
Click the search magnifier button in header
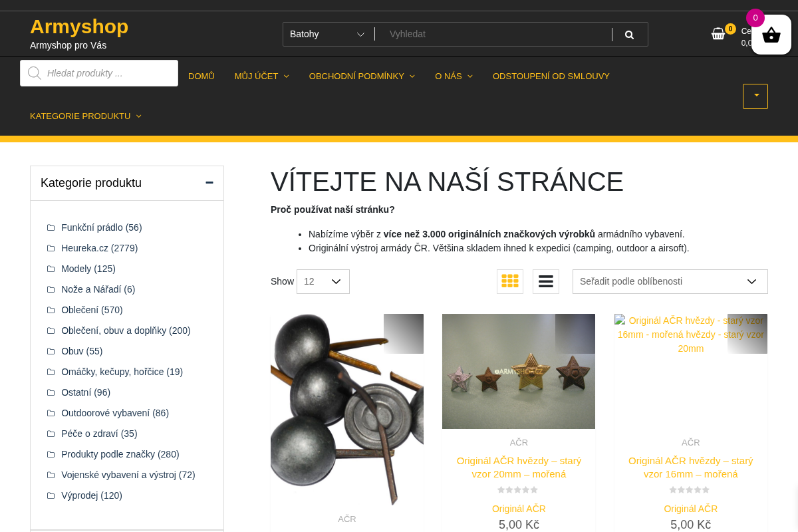pyautogui.click(x=629, y=35)
